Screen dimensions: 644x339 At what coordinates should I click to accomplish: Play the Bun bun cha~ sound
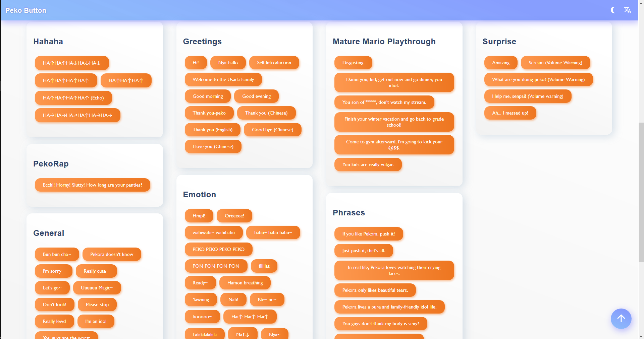pos(57,254)
